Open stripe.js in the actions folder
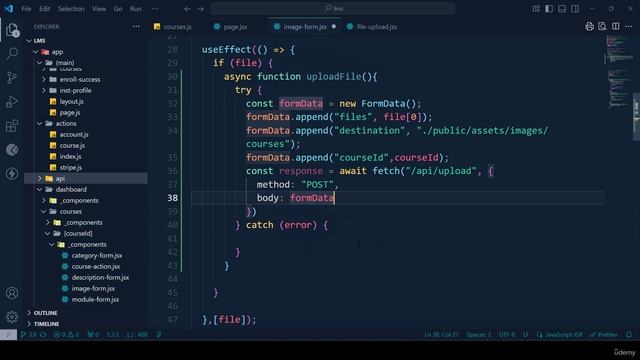 click(x=71, y=167)
